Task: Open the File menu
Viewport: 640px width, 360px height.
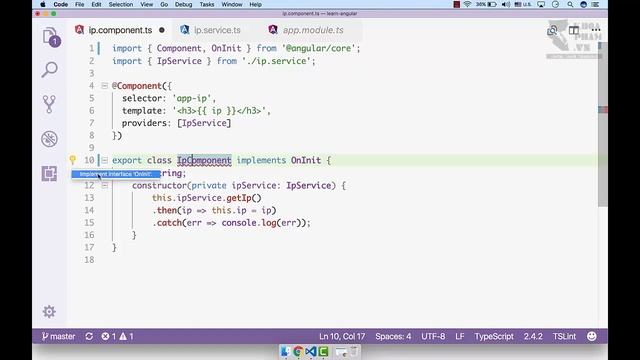Action: [80, 4]
